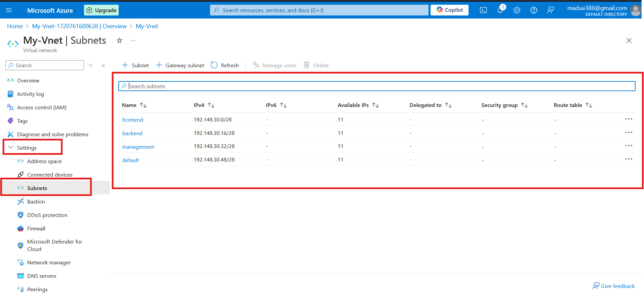644x296 pixels.
Task: Click Manage users in toolbar
Action: 275,65
